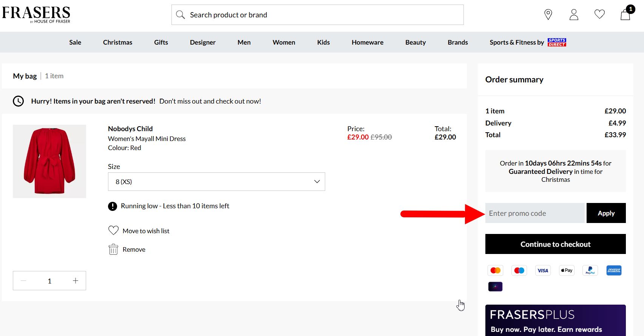The width and height of the screenshot is (644, 336).
Task: Click the Visa payment icon
Action: click(543, 270)
